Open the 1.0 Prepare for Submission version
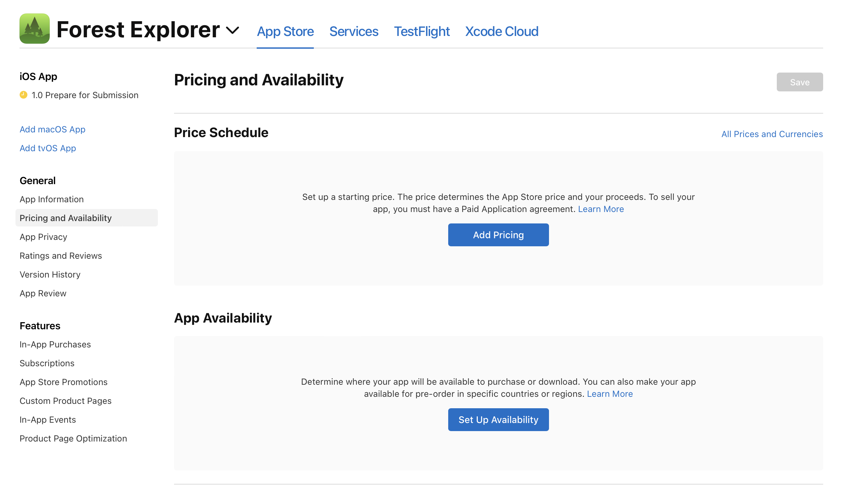 click(x=85, y=95)
